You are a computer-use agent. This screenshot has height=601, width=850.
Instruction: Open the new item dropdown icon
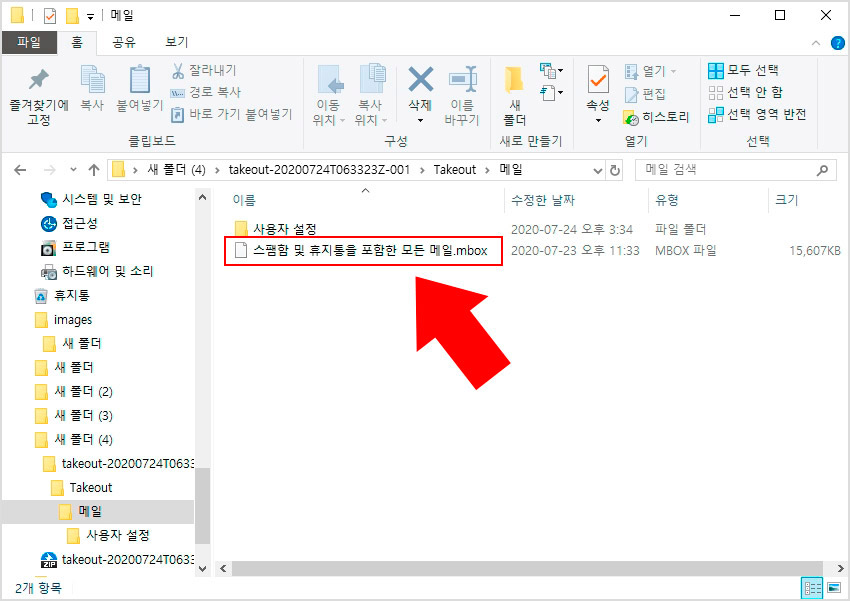pyautogui.click(x=551, y=70)
